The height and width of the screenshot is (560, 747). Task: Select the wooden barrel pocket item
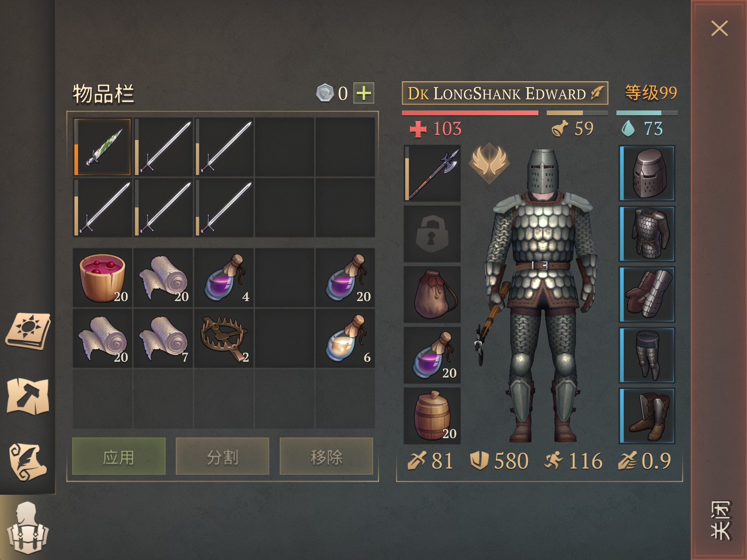432,416
